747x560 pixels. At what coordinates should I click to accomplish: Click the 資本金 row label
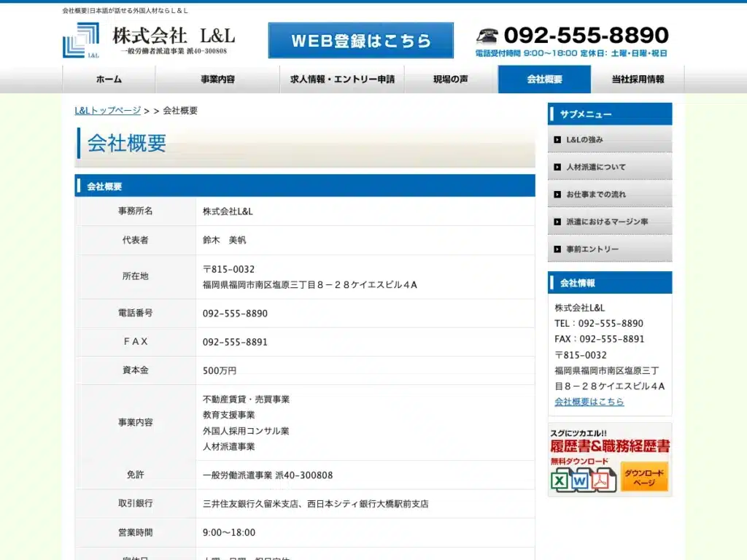tap(135, 370)
